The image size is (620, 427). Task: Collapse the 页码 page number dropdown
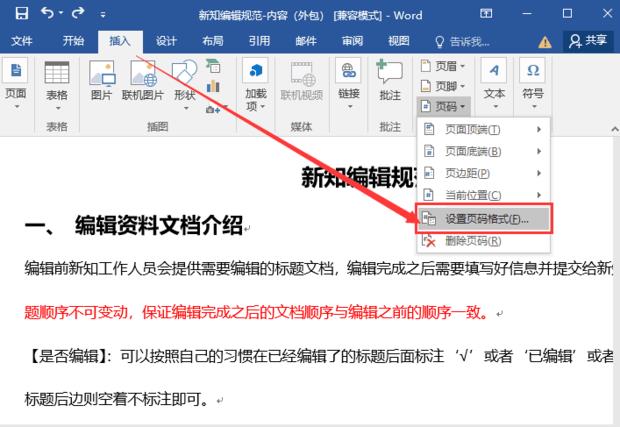440,106
